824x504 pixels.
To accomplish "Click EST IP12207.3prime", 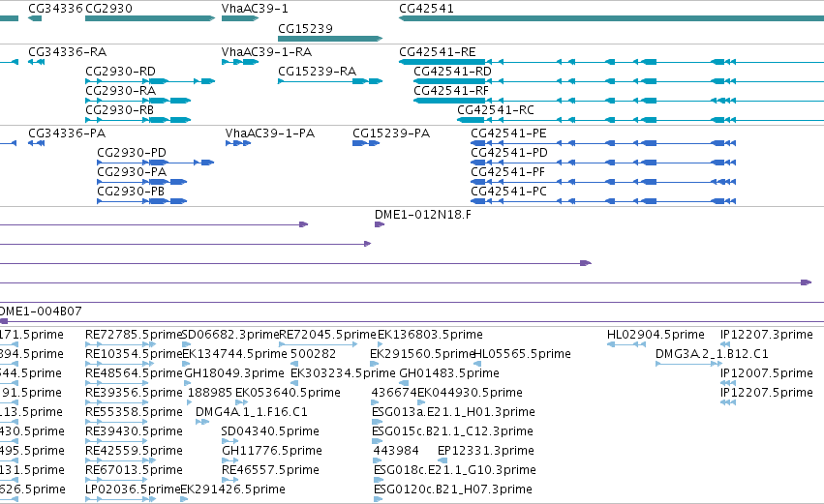I will (766, 335).
